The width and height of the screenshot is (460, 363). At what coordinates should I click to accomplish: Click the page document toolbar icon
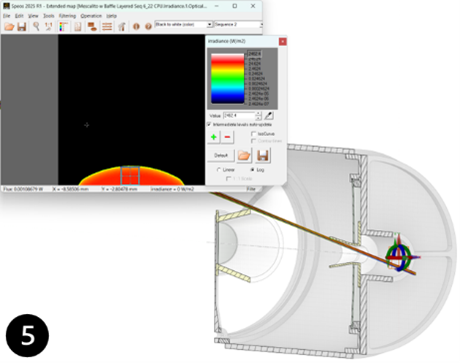pos(78,26)
